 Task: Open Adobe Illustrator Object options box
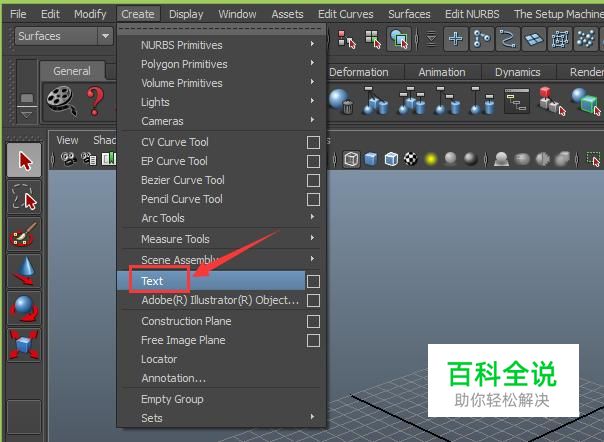(x=313, y=301)
